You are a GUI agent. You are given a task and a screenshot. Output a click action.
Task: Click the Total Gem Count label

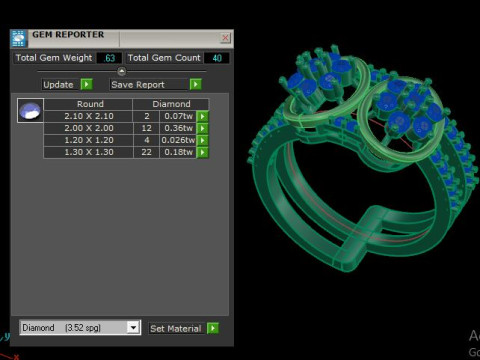pos(164,58)
